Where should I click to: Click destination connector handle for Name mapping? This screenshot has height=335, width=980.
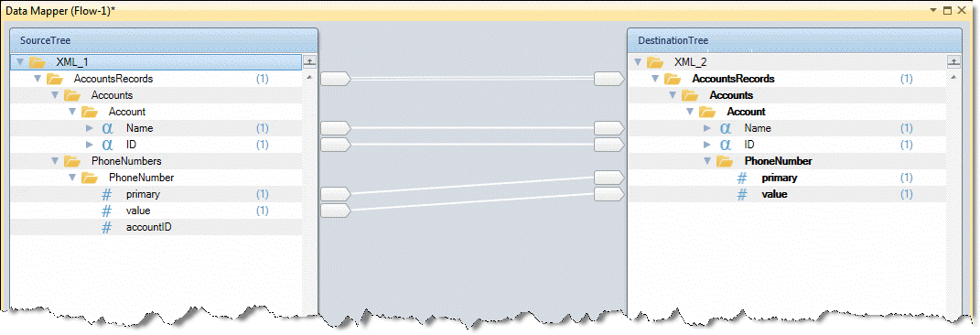tap(608, 129)
